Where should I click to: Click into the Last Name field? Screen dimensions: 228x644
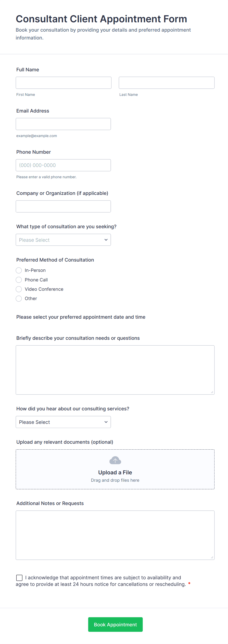pyautogui.click(x=166, y=83)
